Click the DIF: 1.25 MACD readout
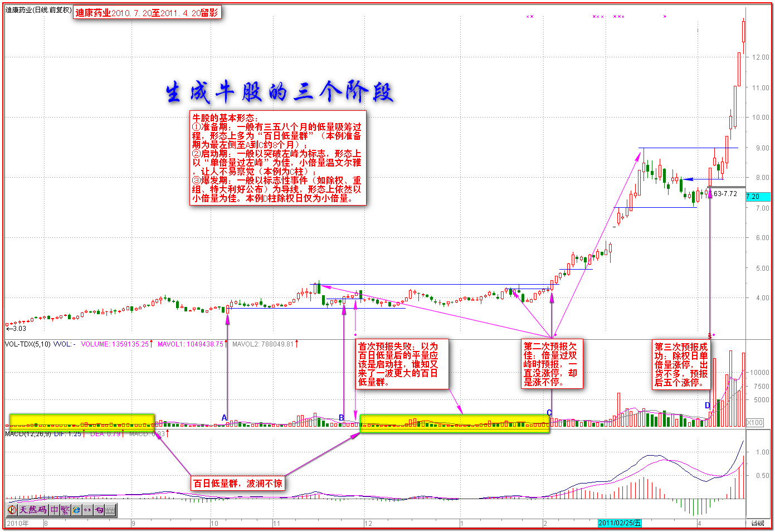 [x=68, y=433]
